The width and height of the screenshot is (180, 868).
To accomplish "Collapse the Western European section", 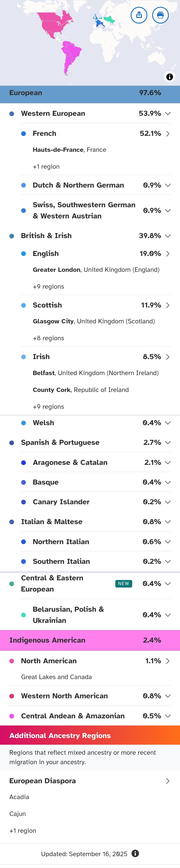I will click(x=167, y=114).
